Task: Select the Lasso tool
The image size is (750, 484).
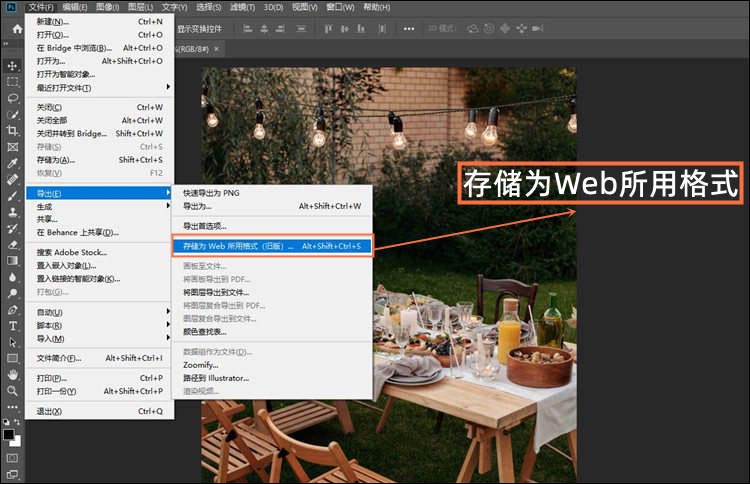Action: point(13,98)
